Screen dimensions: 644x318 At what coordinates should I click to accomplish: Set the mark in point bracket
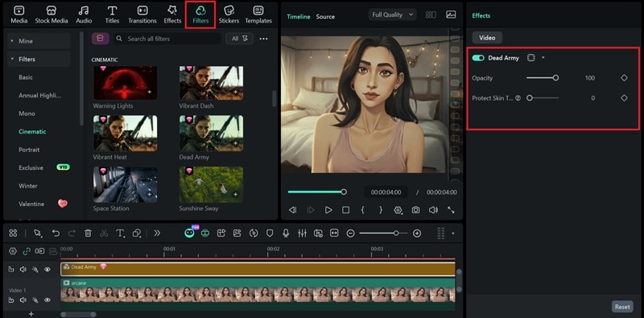[x=363, y=210]
